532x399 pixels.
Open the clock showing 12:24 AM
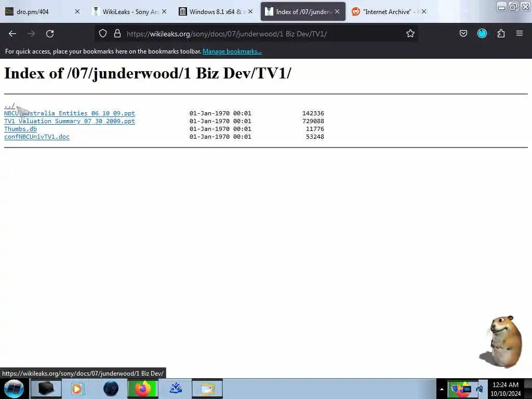506,389
